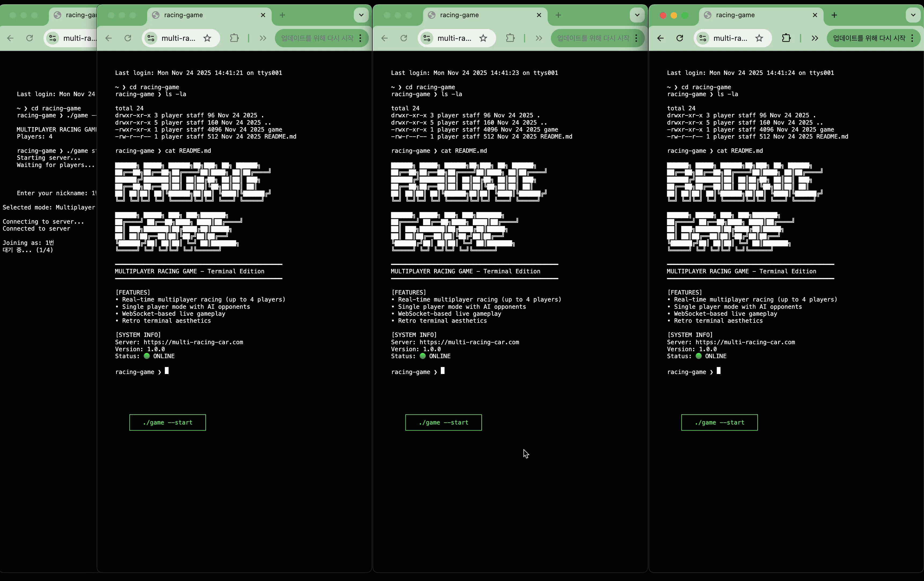Show hidden toolbar items chevron in rightmost window
Image resolution: width=924 pixels, height=581 pixels.
click(815, 38)
